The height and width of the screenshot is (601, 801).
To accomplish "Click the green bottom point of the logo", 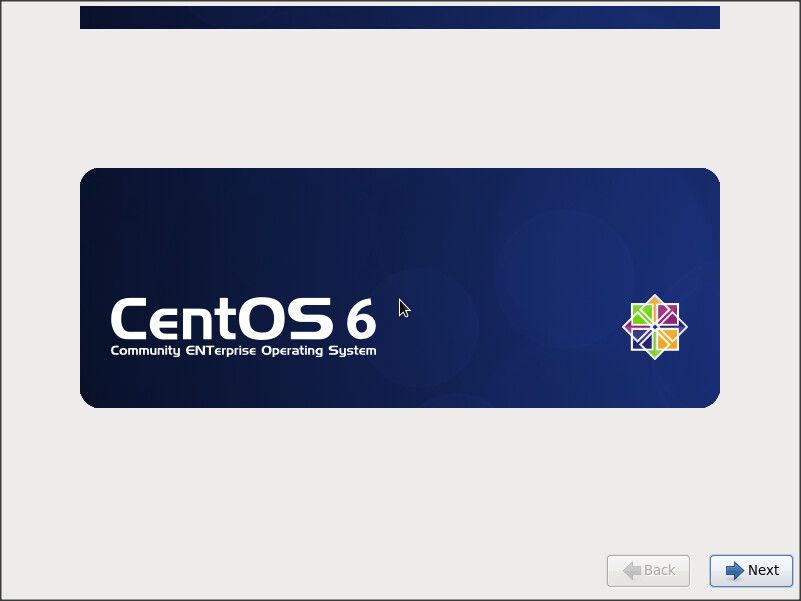I will [655, 355].
